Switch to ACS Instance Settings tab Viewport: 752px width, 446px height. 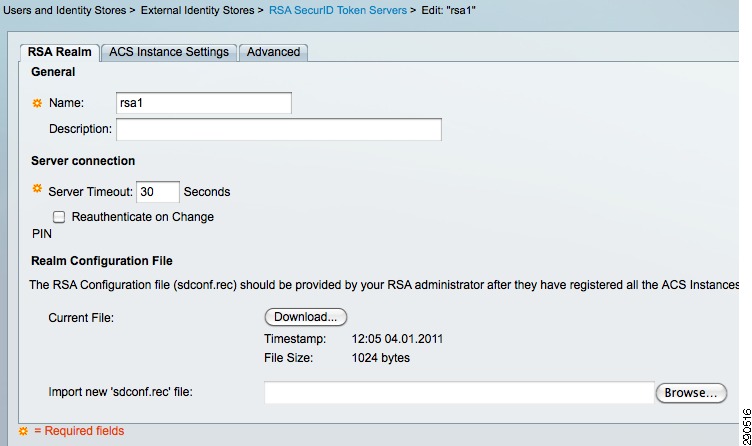pos(169,52)
